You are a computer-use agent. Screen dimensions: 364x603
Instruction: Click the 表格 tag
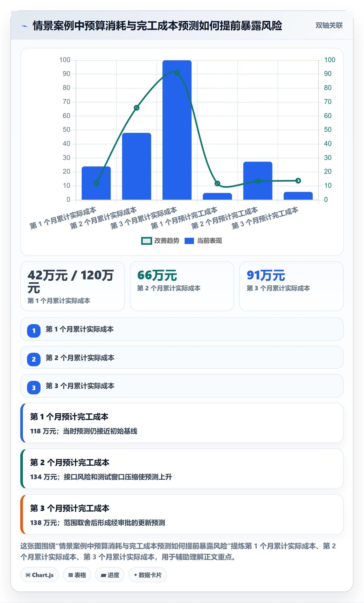coord(77,575)
